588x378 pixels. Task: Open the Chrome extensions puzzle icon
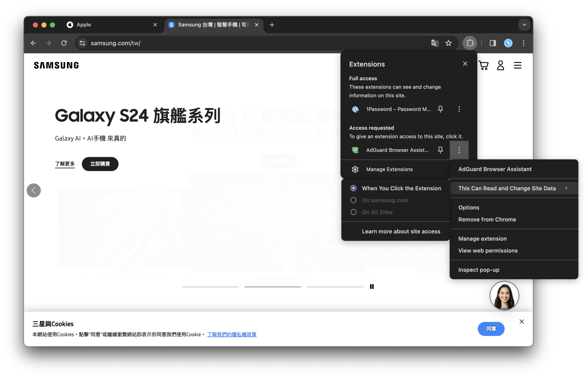click(x=470, y=43)
